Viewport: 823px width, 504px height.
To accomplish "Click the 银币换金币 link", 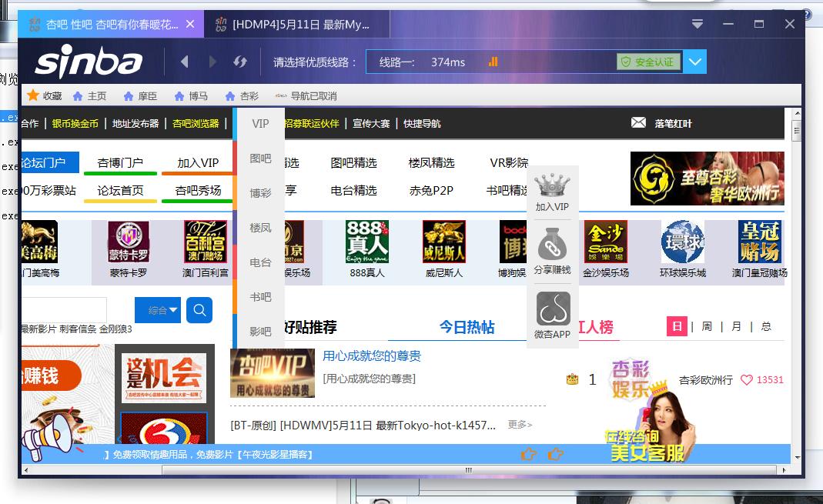I will coord(75,123).
